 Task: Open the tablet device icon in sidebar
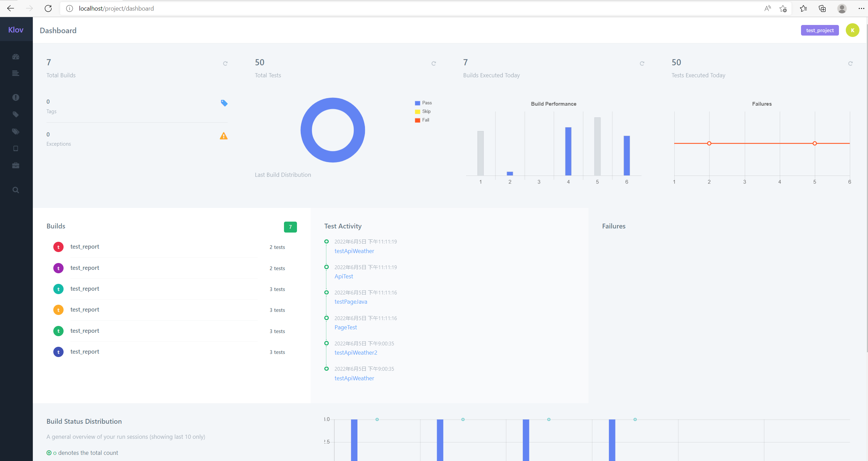[x=16, y=148]
